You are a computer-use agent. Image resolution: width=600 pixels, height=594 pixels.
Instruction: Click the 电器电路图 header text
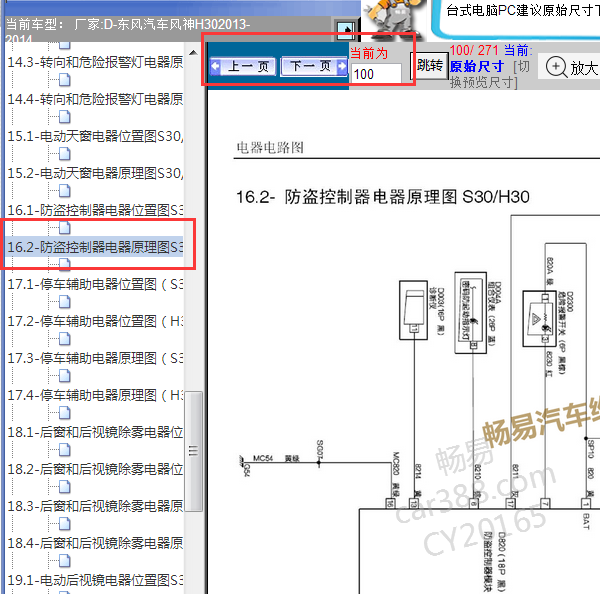270,147
